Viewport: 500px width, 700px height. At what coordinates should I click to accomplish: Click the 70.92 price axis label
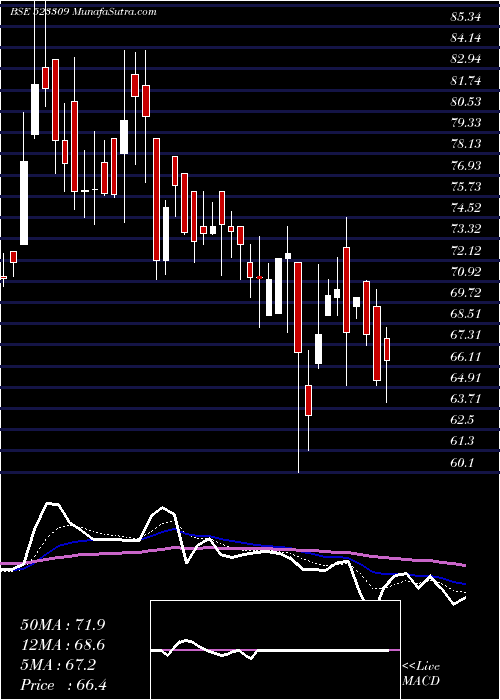[x=466, y=271]
